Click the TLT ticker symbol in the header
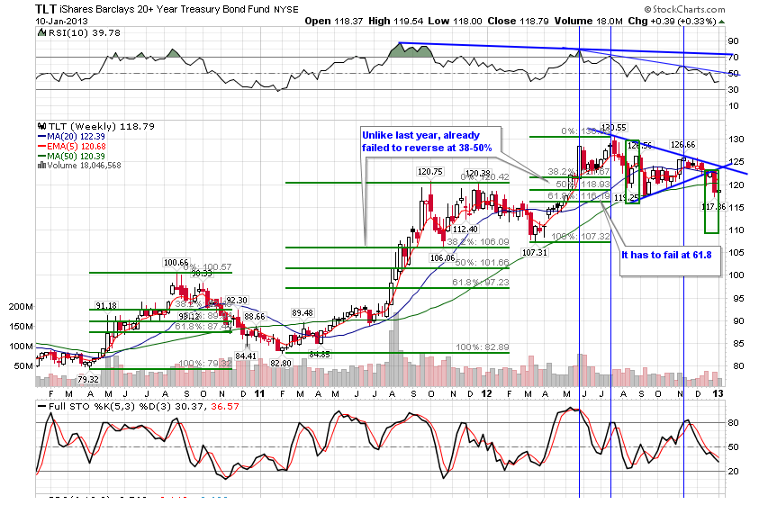 tap(46, 9)
